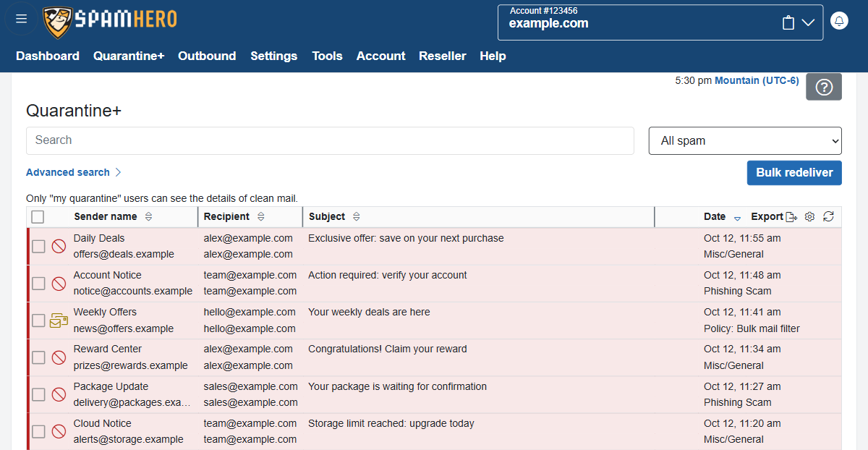Click envelope icon for Weekly Offers row
The height and width of the screenshot is (450, 868).
click(59, 320)
